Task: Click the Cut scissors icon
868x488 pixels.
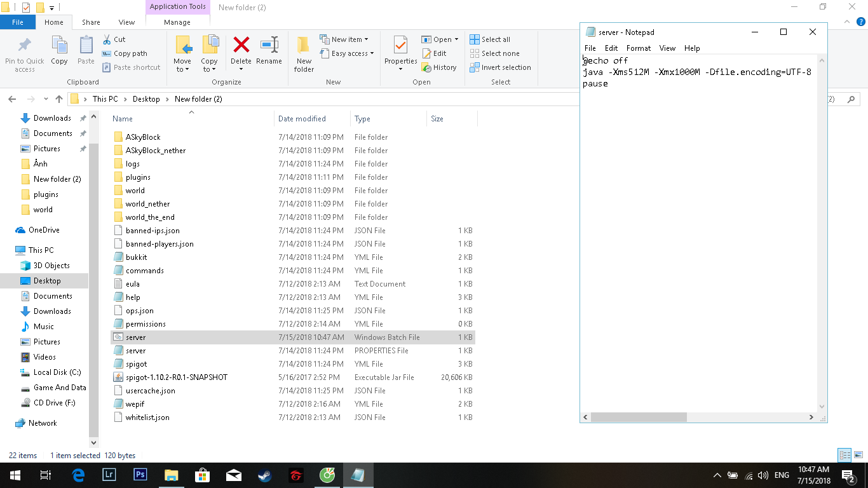Action: point(107,39)
